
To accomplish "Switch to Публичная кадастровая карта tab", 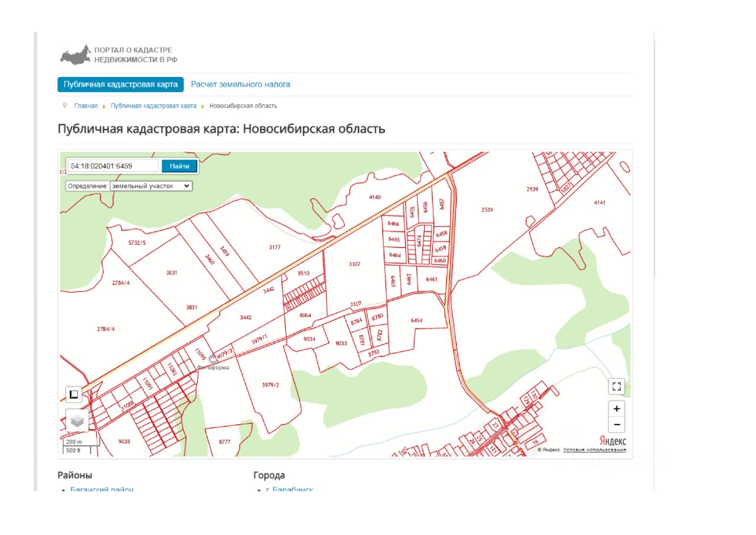I will 120,85.
